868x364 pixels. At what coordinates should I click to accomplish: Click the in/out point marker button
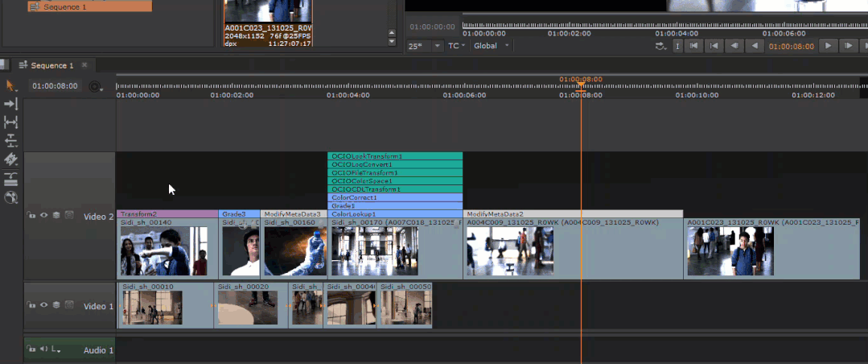(677, 46)
